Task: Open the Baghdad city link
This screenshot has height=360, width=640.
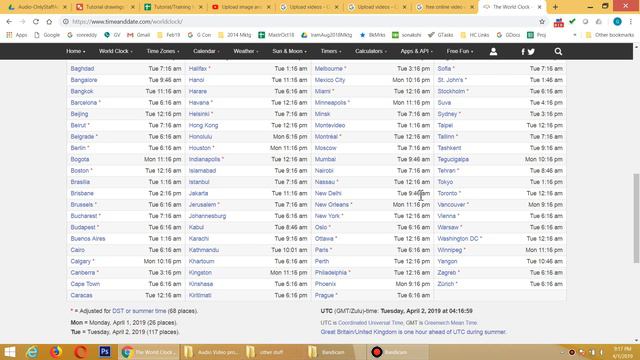Action: 82,69
